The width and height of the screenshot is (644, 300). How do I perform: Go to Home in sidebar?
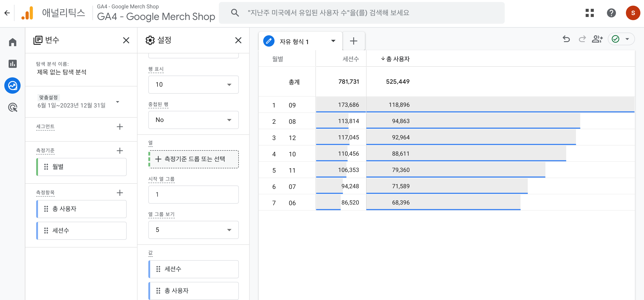[12, 42]
